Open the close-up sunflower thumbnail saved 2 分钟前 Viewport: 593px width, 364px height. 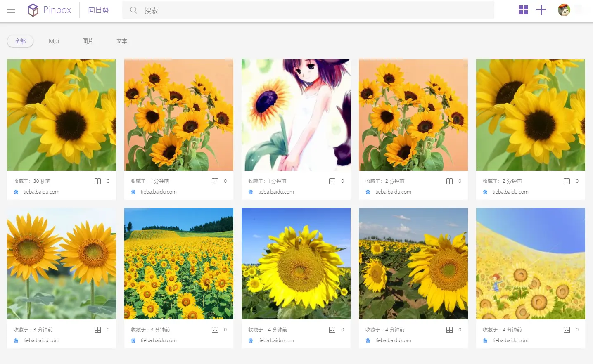point(531,115)
